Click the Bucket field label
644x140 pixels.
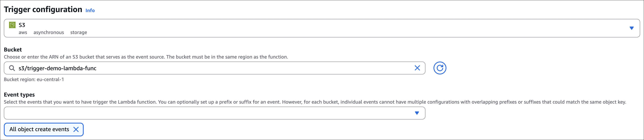(13, 49)
